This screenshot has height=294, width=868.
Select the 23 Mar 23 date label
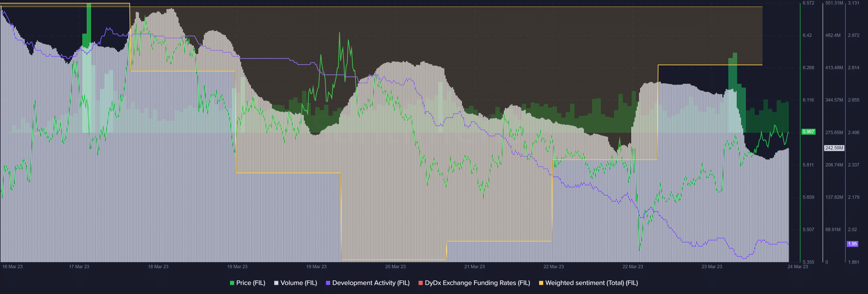tap(712, 267)
